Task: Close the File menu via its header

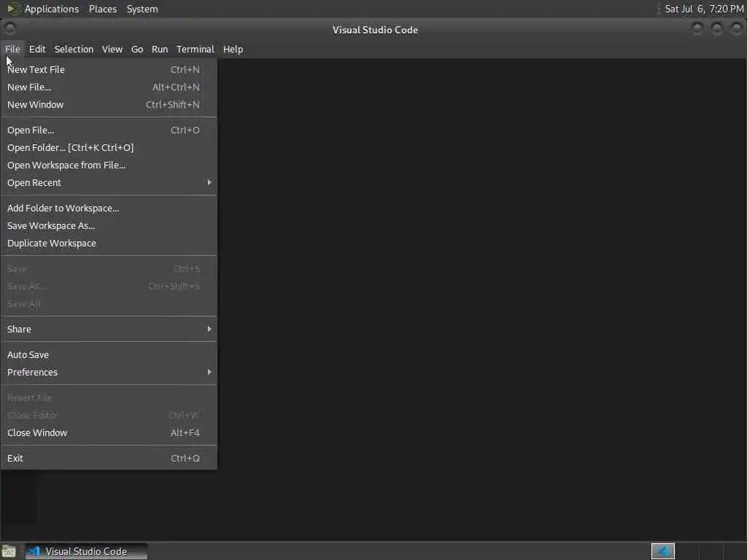Action: click(x=12, y=49)
